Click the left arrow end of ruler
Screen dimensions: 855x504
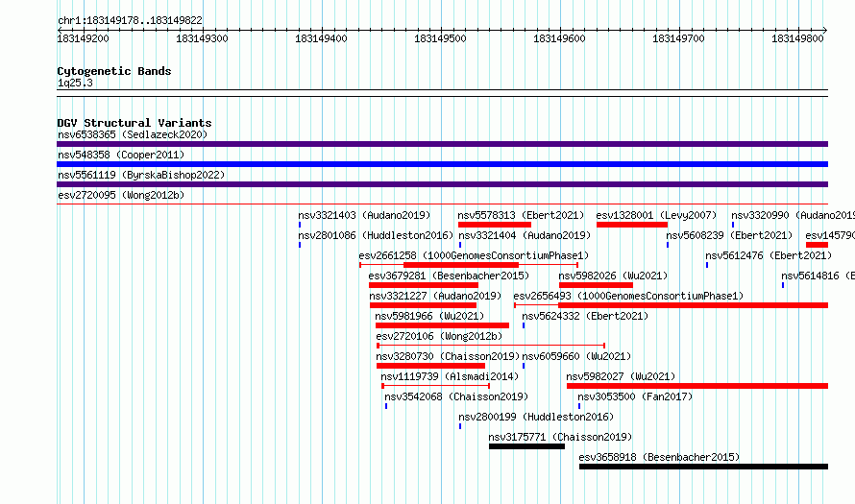pos(60,30)
